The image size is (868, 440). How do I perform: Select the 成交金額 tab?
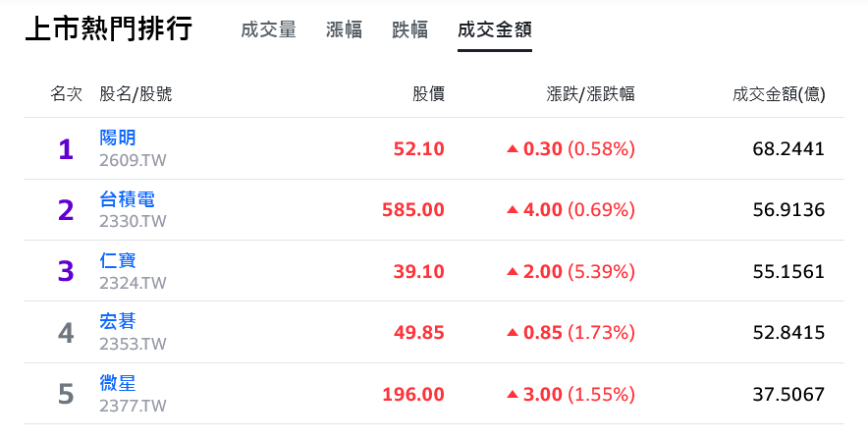[494, 29]
